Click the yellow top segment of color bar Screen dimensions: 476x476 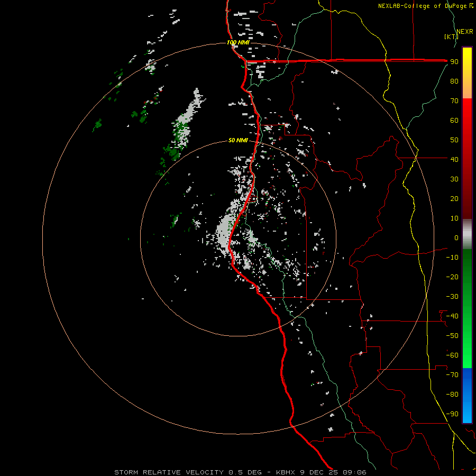pyautogui.click(x=467, y=73)
